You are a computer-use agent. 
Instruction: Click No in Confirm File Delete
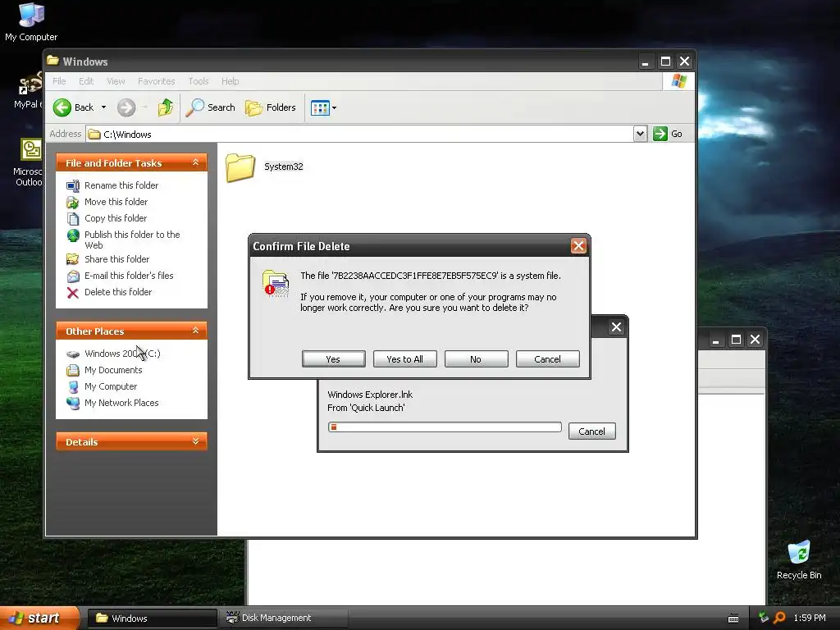(x=477, y=359)
